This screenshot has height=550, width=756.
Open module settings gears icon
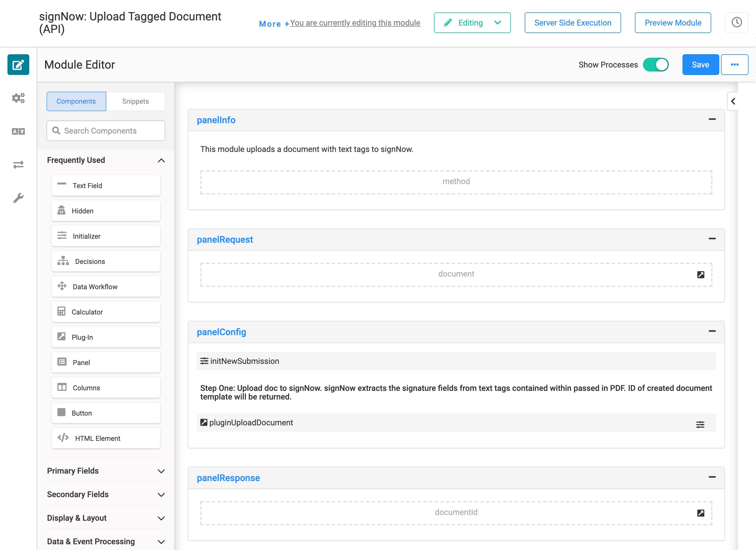(x=18, y=98)
